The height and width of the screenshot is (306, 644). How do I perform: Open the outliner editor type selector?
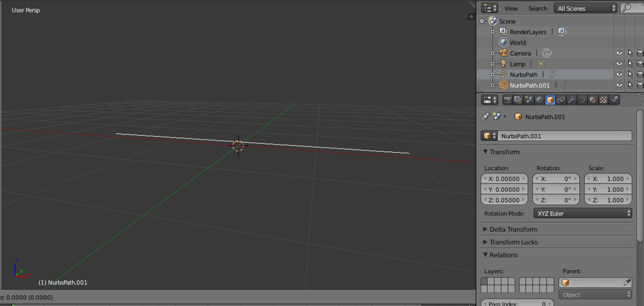(x=489, y=8)
